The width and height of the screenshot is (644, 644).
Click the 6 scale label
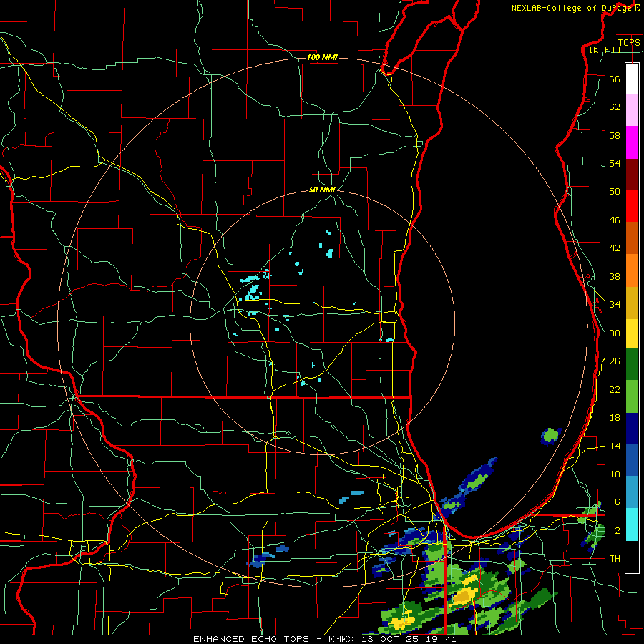pyautogui.click(x=618, y=502)
